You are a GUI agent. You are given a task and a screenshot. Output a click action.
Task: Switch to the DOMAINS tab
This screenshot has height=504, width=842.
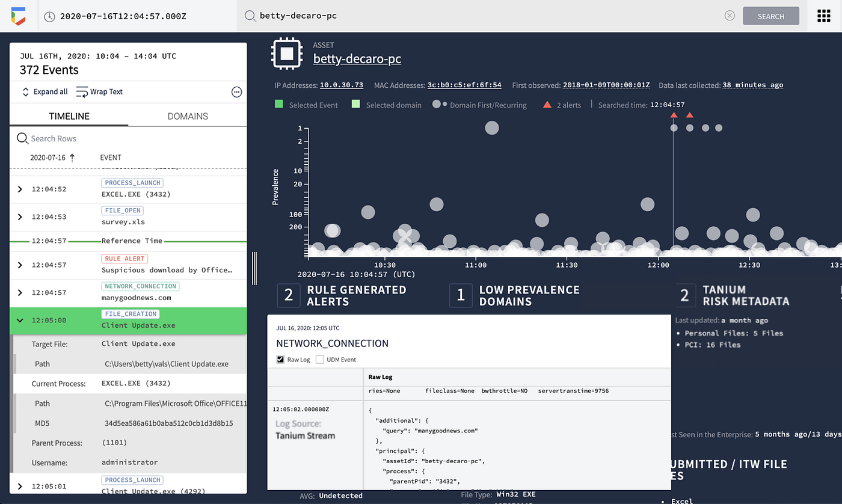point(188,116)
